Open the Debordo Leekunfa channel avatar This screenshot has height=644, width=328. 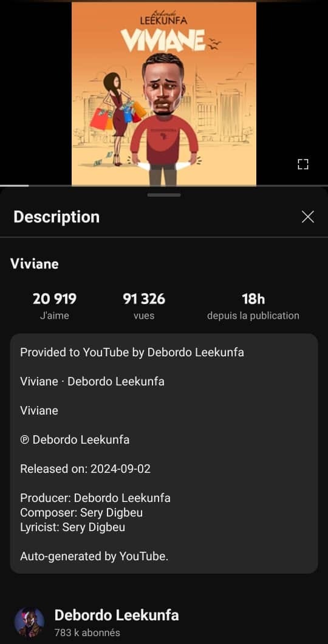click(29, 622)
